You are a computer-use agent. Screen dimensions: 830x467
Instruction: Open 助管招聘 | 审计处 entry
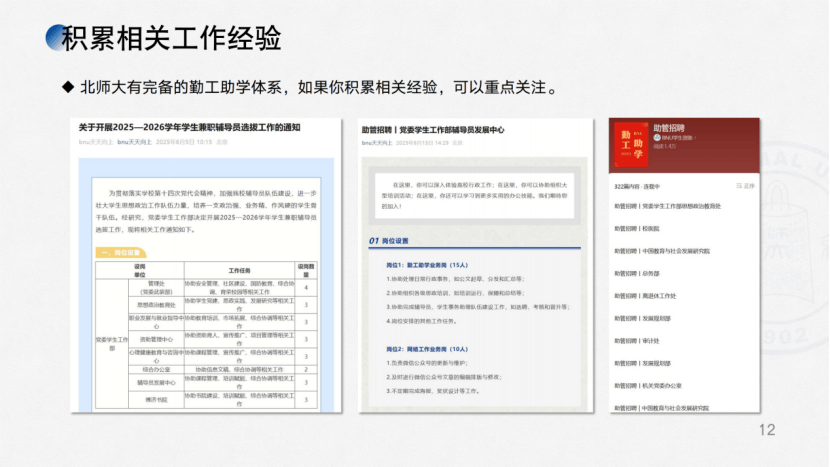tap(636, 340)
